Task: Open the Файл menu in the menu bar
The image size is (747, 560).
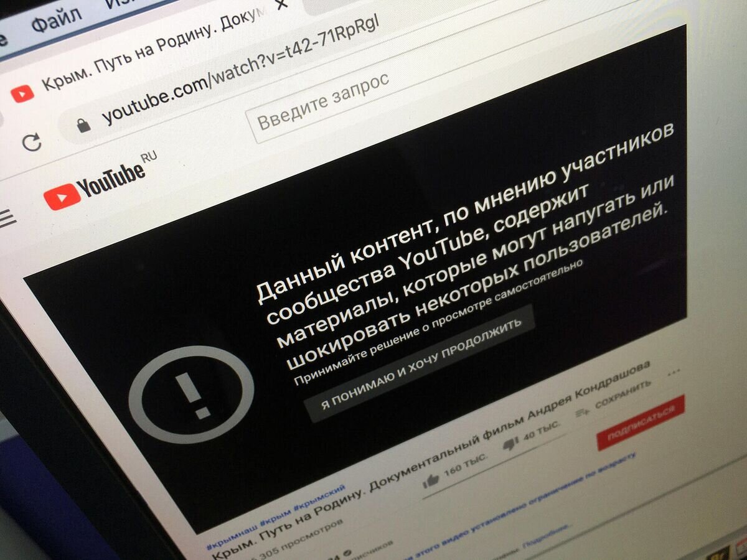Action: pyautogui.click(x=56, y=22)
